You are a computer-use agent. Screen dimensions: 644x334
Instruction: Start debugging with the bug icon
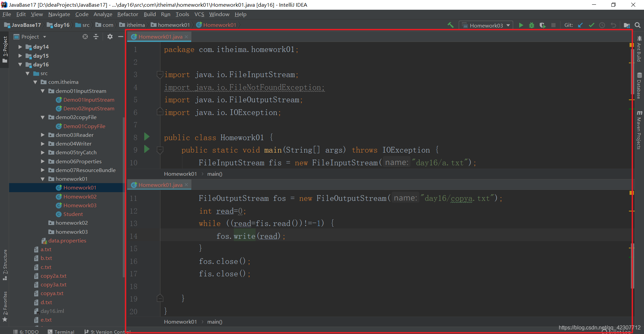point(532,25)
